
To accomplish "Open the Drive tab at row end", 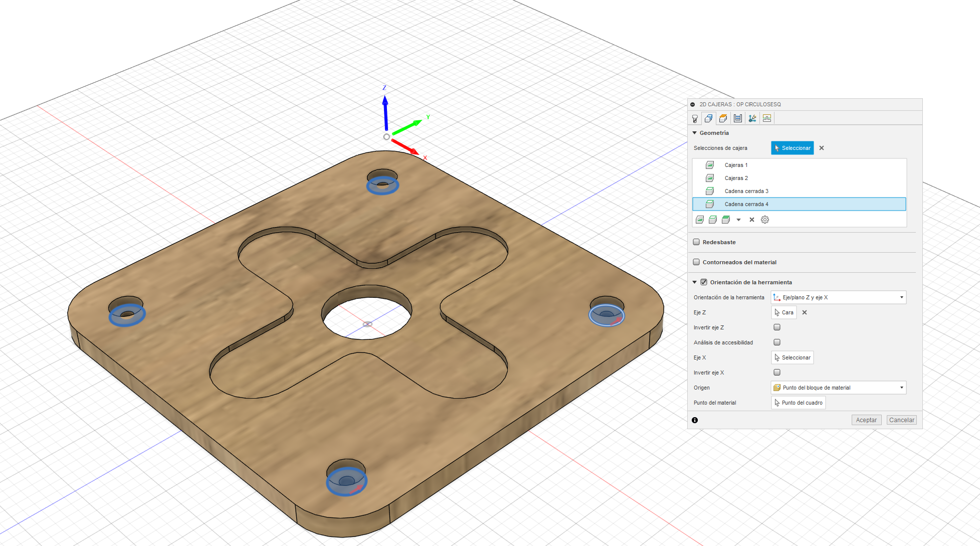I will click(x=767, y=118).
